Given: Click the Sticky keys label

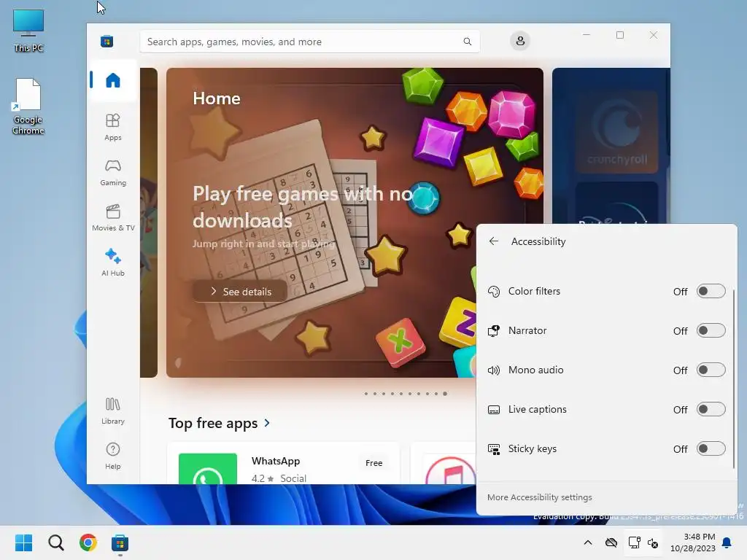Looking at the screenshot, I should pos(532,448).
